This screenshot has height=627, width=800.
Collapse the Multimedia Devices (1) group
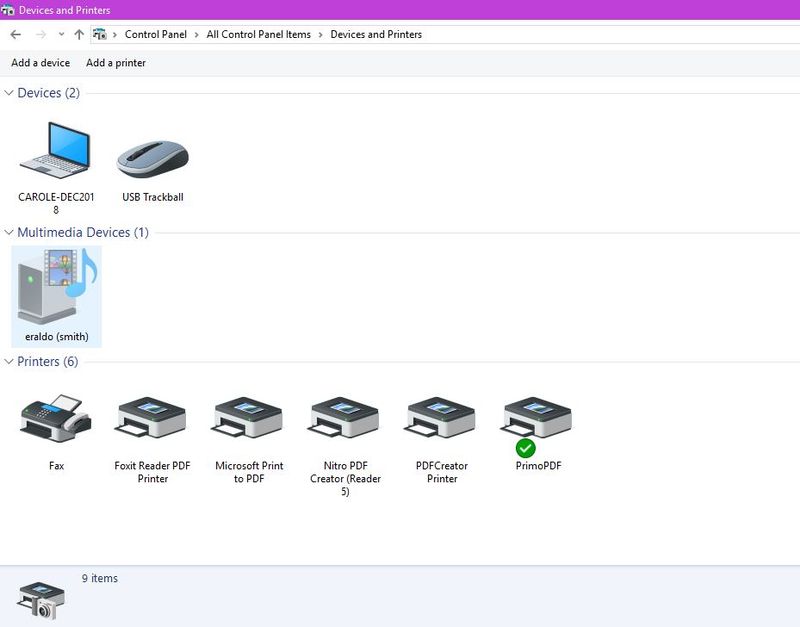click(9, 232)
